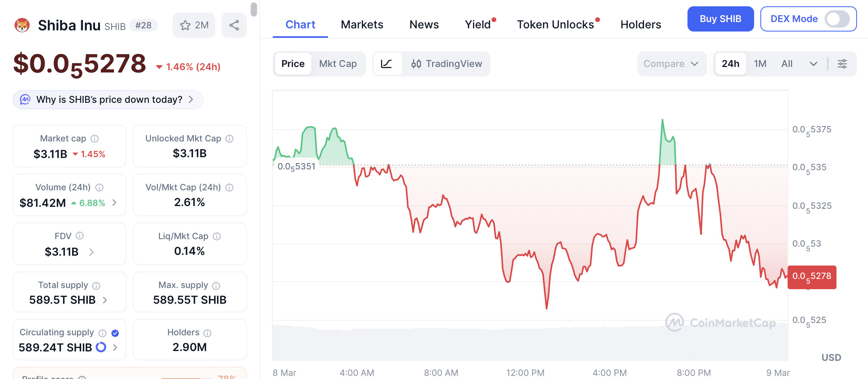Switch chart to Mkt Cap view

coord(338,64)
